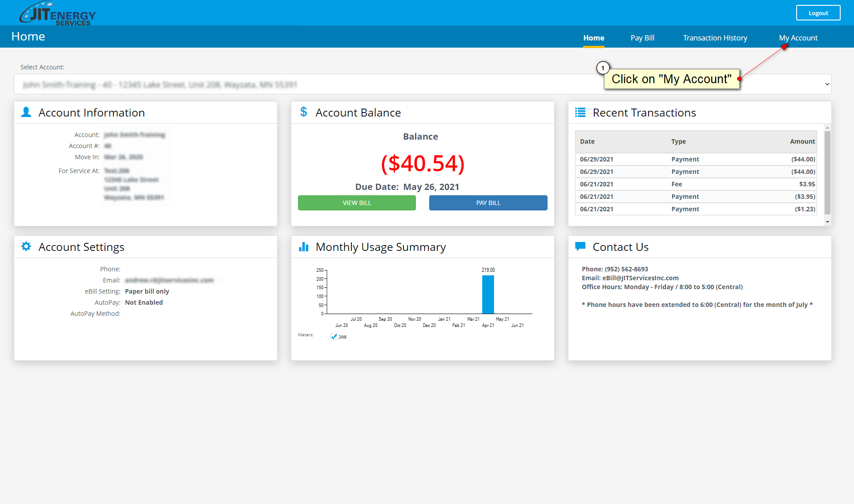This screenshot has width=854, height=504.
Task: Click the Account Balance dollar icon
Action: click(x=304, y=112)
